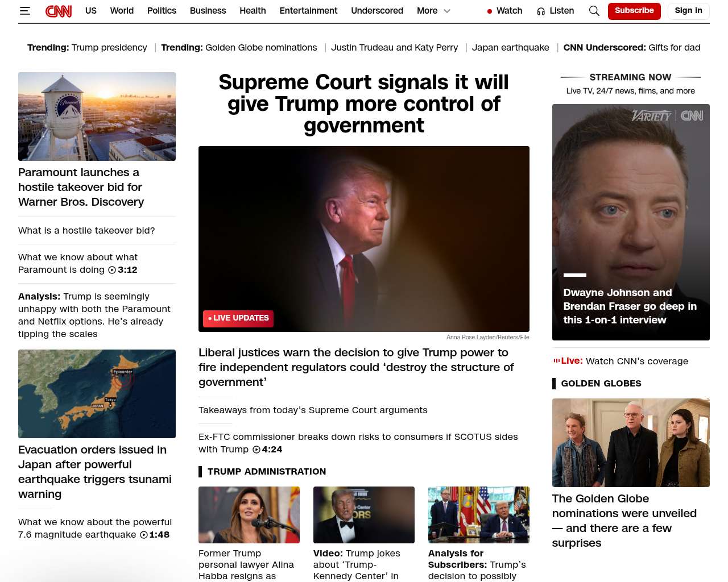The width and height of the screenshot is (728, 582).
Task: Open Takeaways from Supreme Court arguments
Action: tap(313, 410)
